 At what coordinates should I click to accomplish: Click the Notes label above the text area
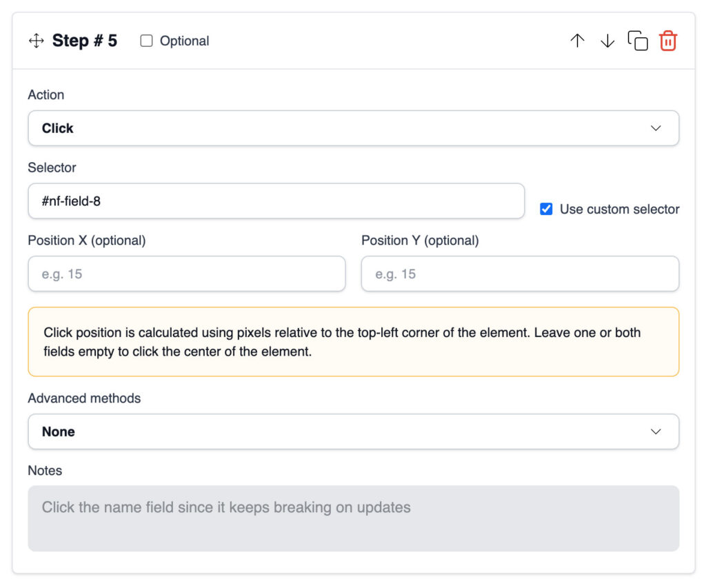tap(45, 471)
